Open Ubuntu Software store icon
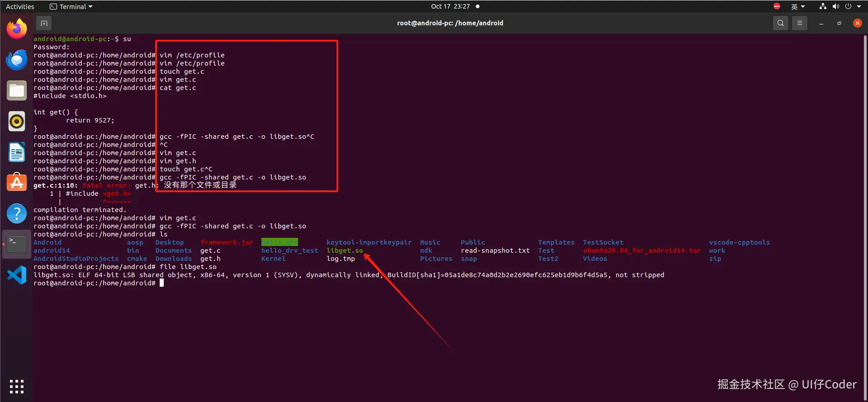Image resolution: width=868 pixels, height=402 pixels. pyautogui.click(x=17, y=183)
